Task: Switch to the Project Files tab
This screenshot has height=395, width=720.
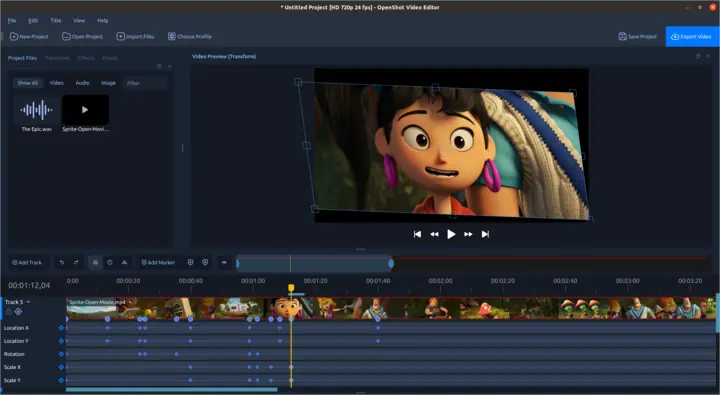Action: click(22, 58)
